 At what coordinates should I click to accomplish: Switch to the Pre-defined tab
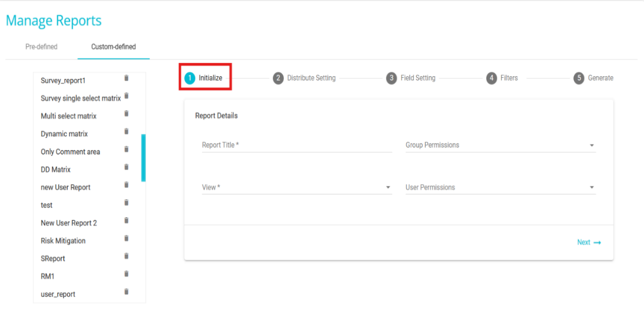pos(41,47)
